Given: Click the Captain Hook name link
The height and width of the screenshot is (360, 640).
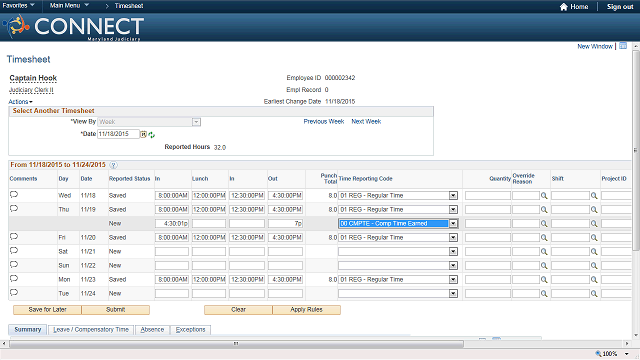Looking at the screenshot, I should click(33, 78).
